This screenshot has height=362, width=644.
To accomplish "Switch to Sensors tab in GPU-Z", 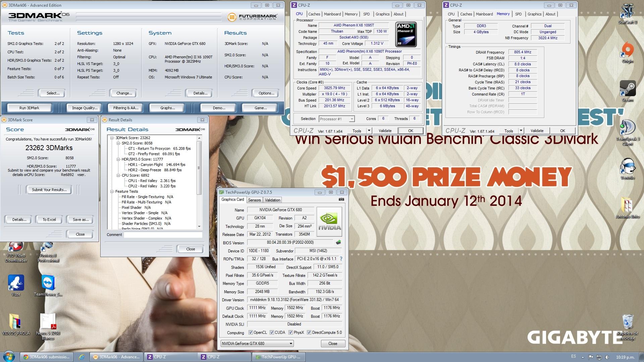I will pos(254,200).
